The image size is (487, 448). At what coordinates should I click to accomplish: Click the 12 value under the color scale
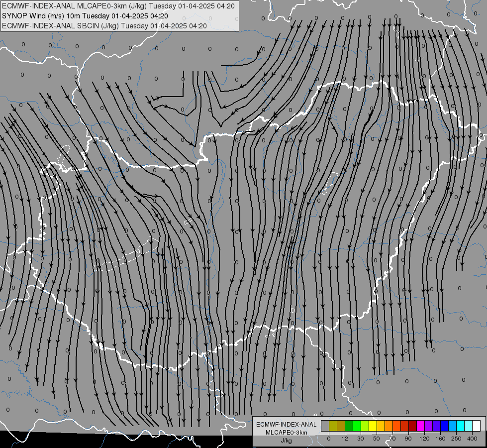click(345, 439)
